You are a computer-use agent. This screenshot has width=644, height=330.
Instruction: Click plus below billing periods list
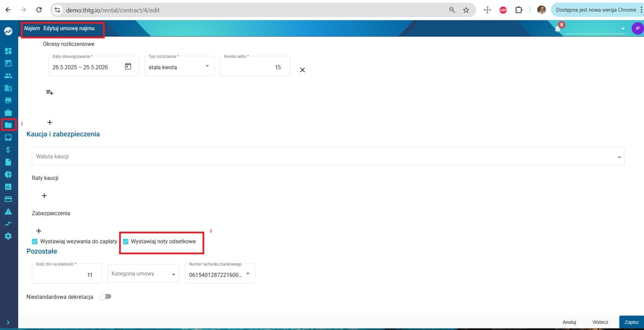point(50,123)
